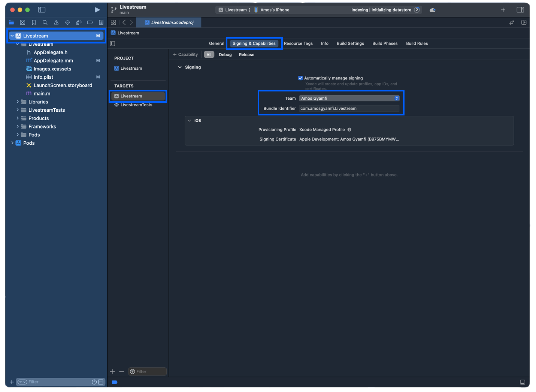Open the Library with the plus icon

[x=503, y=10]
